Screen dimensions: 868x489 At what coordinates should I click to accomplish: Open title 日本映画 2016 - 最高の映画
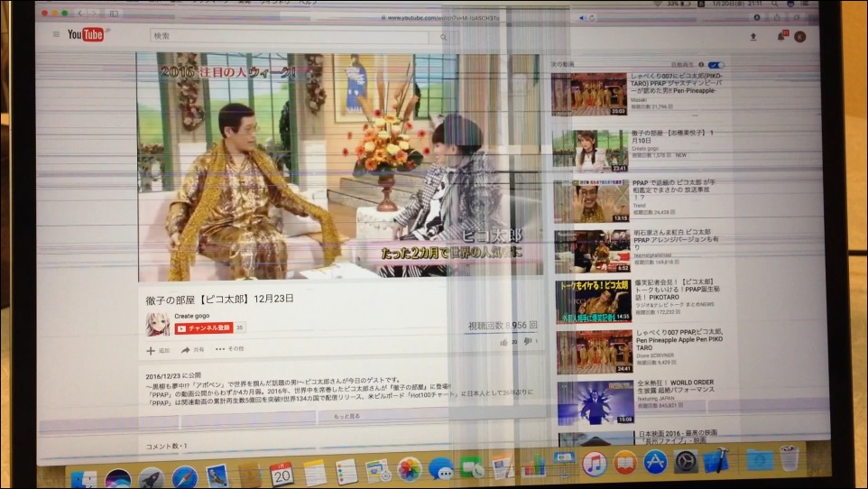coord(679,437)
